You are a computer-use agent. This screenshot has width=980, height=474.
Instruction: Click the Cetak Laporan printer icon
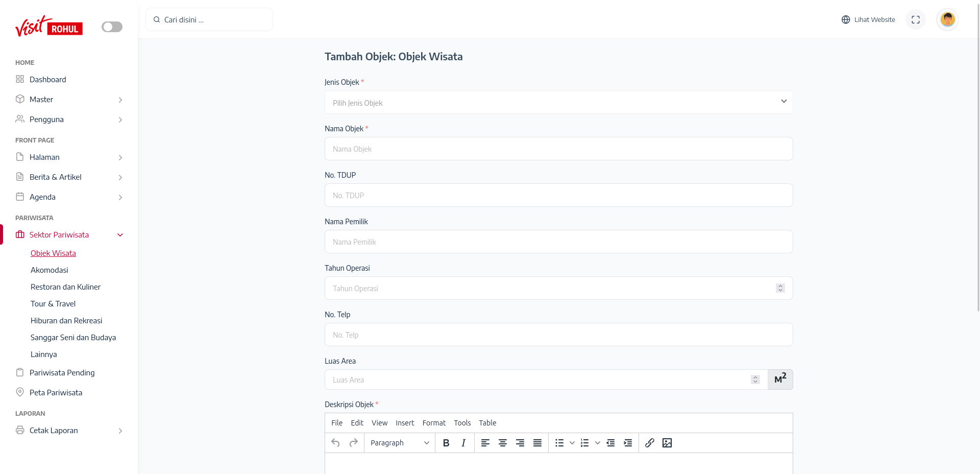(20, 430)
